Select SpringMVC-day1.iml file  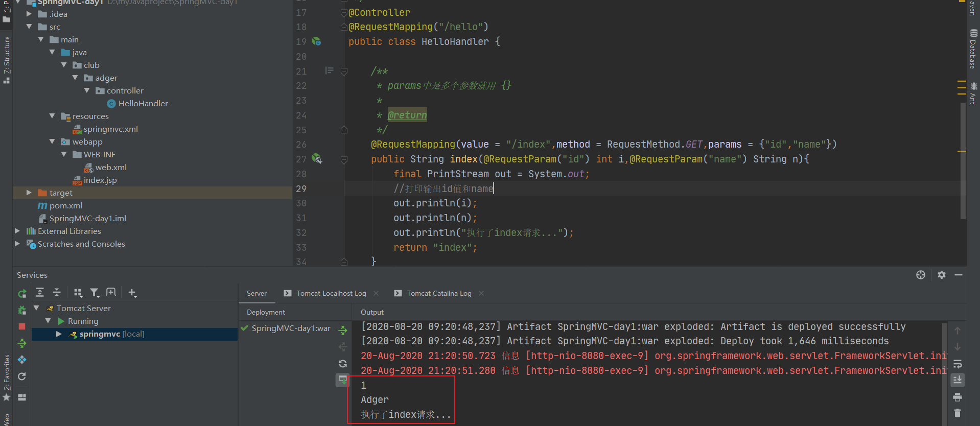[x=82, y=219]
